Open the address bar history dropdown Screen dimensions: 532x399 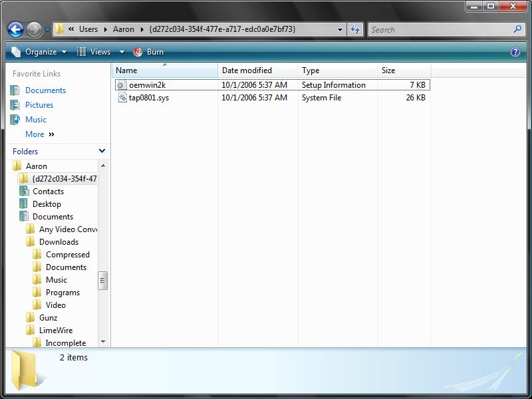coord(340,30)
